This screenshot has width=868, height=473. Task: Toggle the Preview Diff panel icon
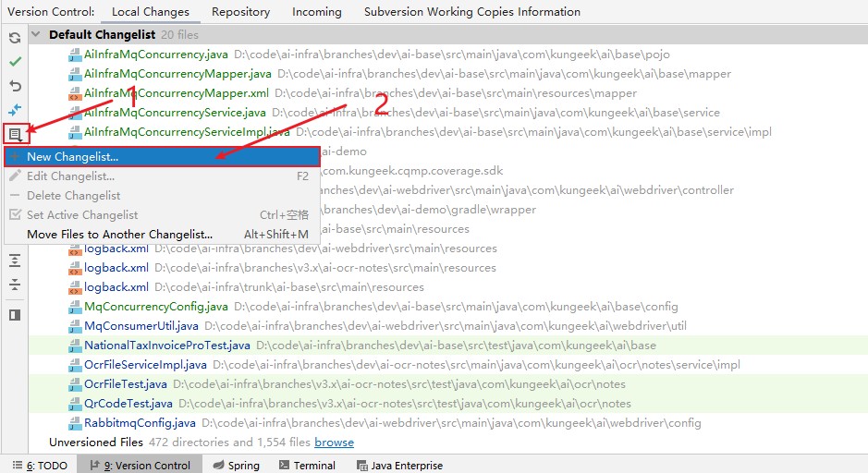coord(14,315)
